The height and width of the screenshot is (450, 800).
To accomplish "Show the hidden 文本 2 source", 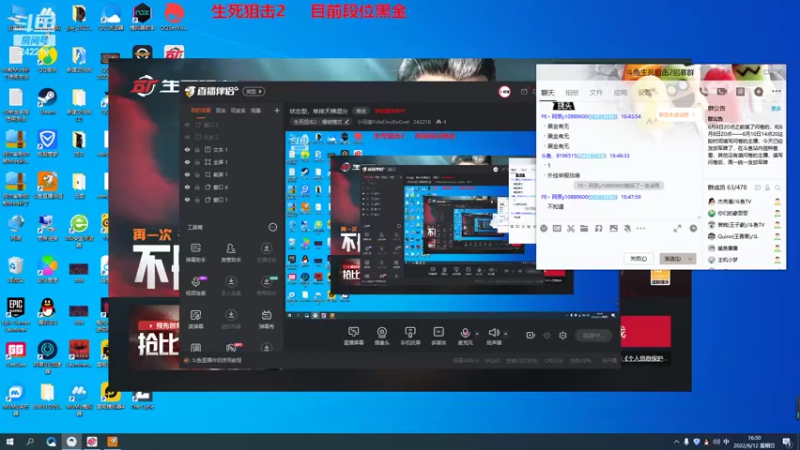I will click(x=187, y=137).
